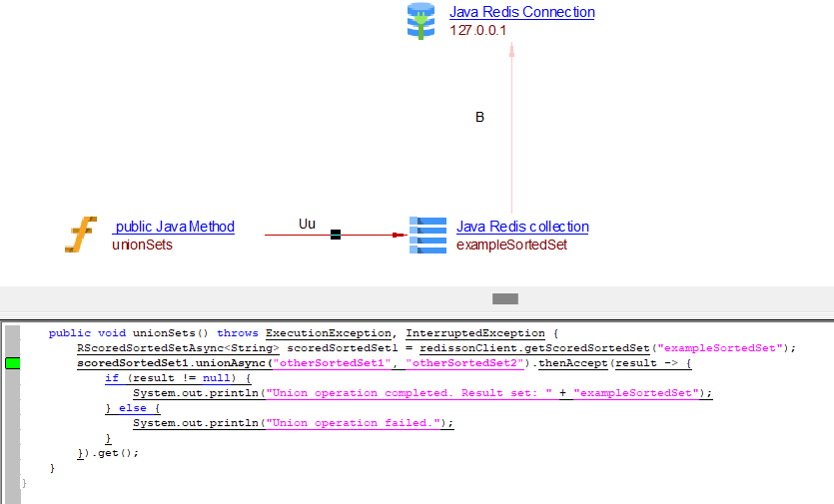Click the red arrowhead near Redis collection
Image resolution: width=834 pixels, height=504 pixels.
tap(398, 236)
